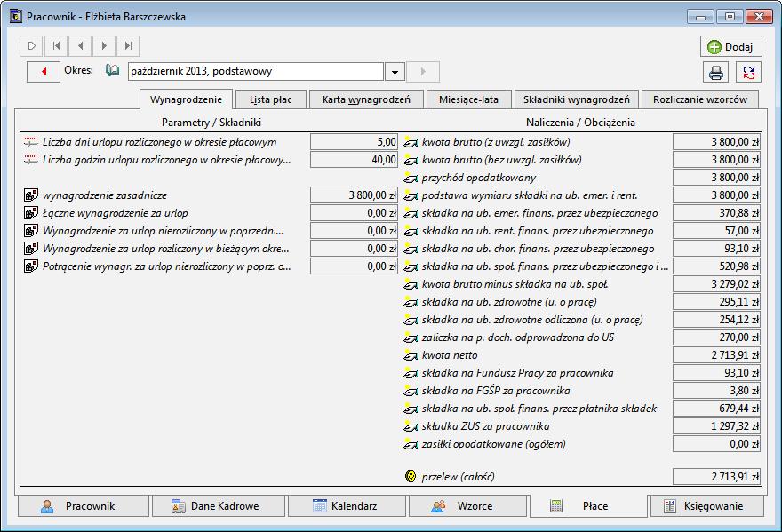Viewport: 782px width, 532px height.
Task: Go to previous employee record
Action: pyautogui.click(x=80, y=46)
